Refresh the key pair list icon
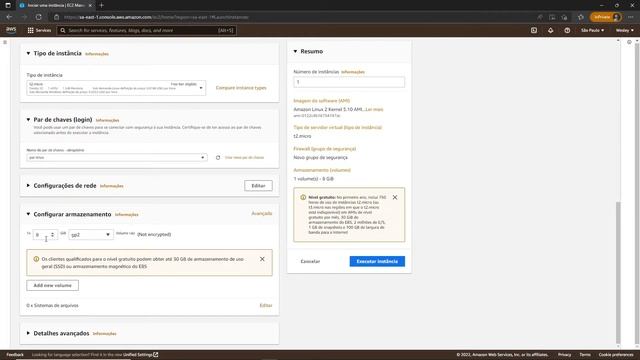Viewport: 640px width, 360px height. coord(218,158)
